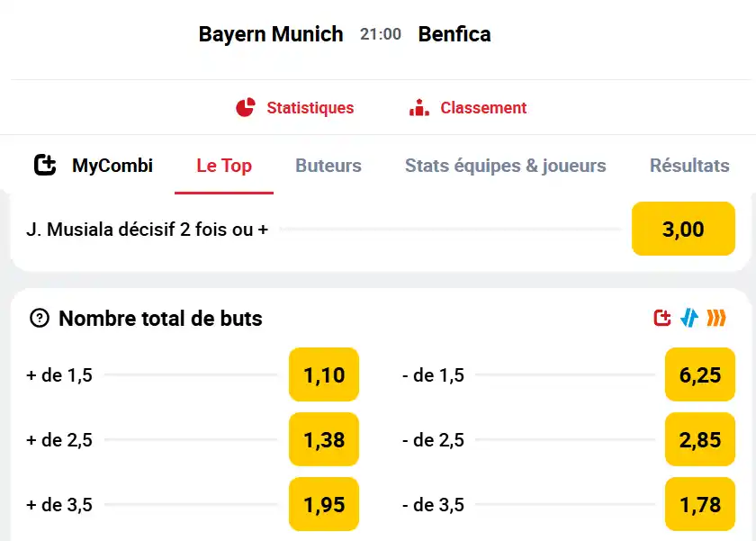Click the blue double-arrow icon
Viewport: 756px width, 541px height.
pos(689,319)
